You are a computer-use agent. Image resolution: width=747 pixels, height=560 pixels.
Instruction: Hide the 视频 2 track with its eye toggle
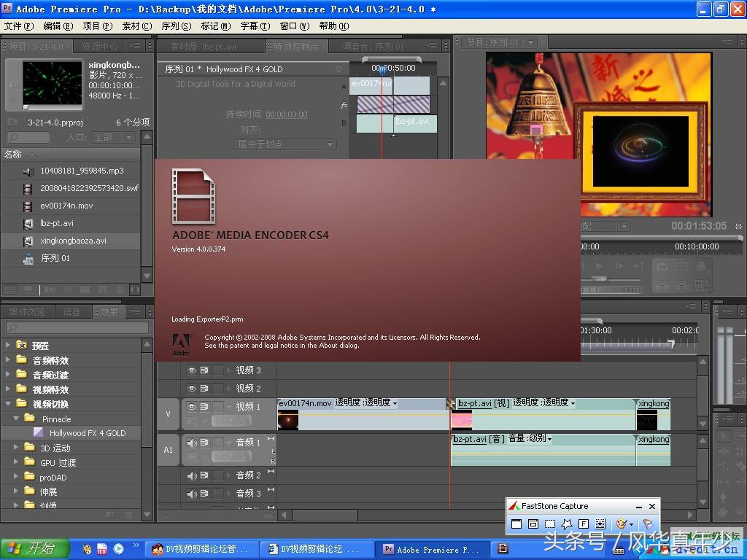(x=193, y=388)
